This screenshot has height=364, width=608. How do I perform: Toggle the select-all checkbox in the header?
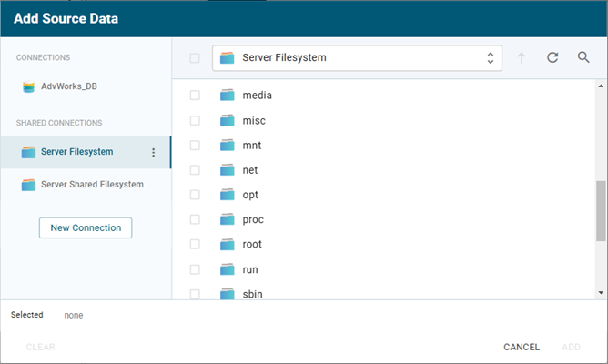(194, 58)
